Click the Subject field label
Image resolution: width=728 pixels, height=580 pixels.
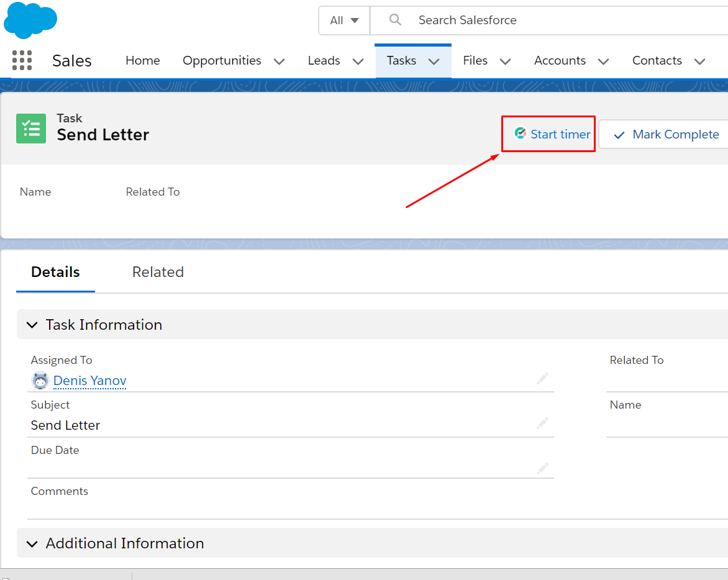point(50,405)
